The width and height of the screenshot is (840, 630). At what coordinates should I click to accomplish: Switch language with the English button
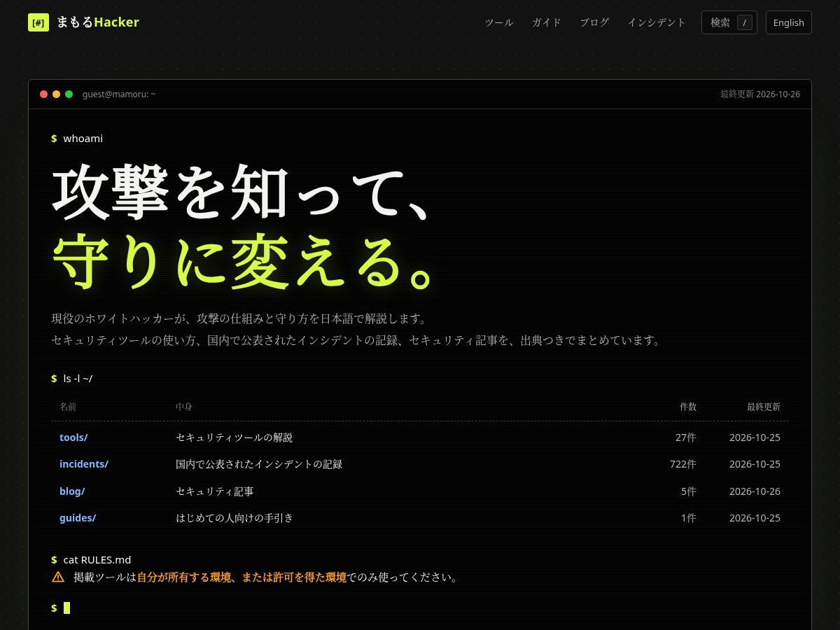(x=789, y=22)
